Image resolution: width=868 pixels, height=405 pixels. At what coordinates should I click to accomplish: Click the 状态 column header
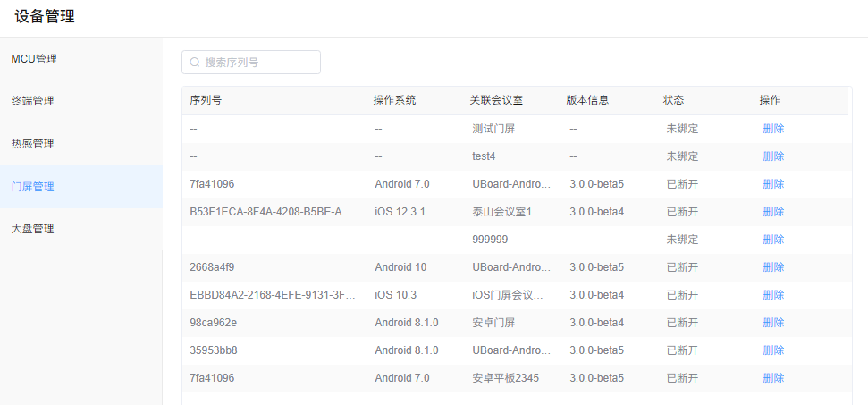click(674, 100)
